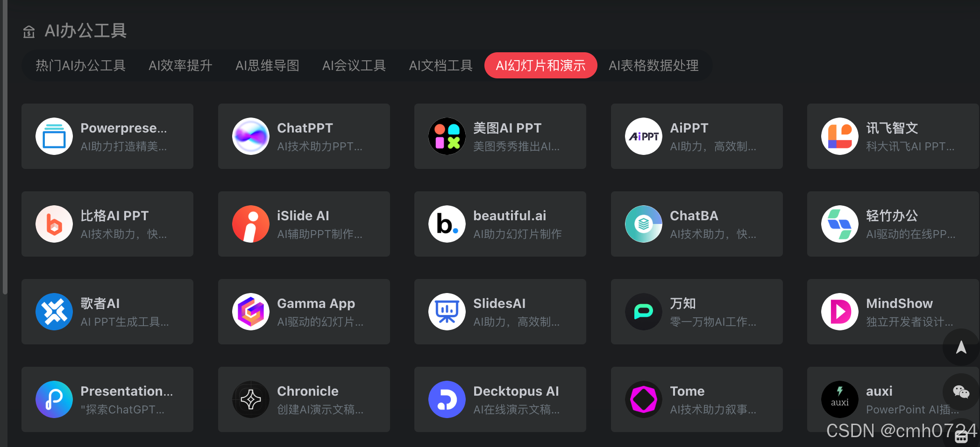This screenshot has height=447, width=980.
Task: Click the SlidesAI presentation icon
Action: tap(447, 312)
